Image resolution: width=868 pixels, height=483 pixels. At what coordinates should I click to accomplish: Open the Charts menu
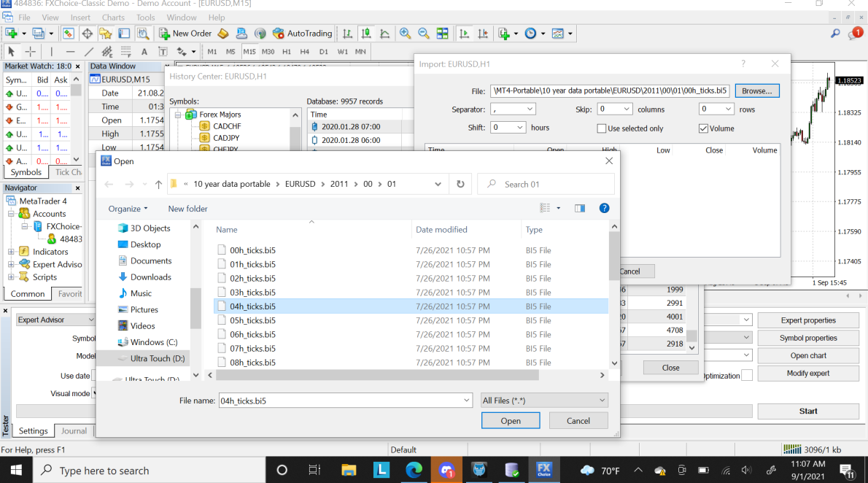[113, 18]
